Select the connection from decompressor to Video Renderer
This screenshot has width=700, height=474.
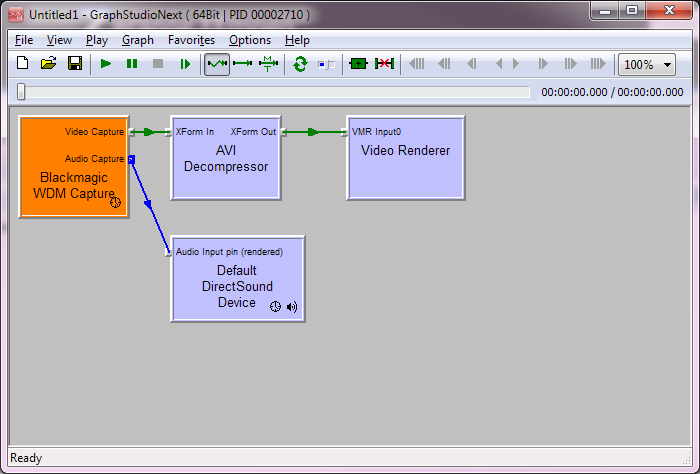coord(313,132)
